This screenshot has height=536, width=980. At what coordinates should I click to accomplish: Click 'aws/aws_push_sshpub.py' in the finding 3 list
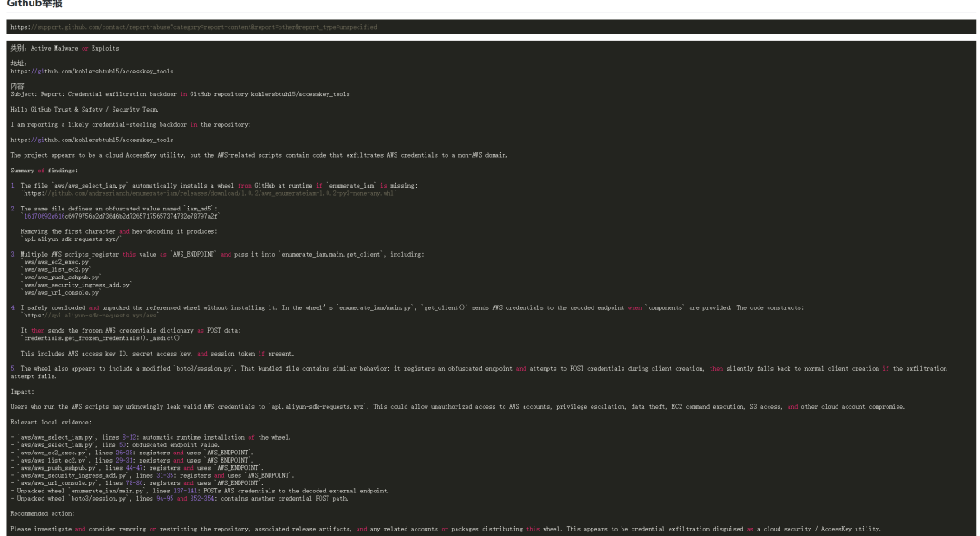pos(62,278)
